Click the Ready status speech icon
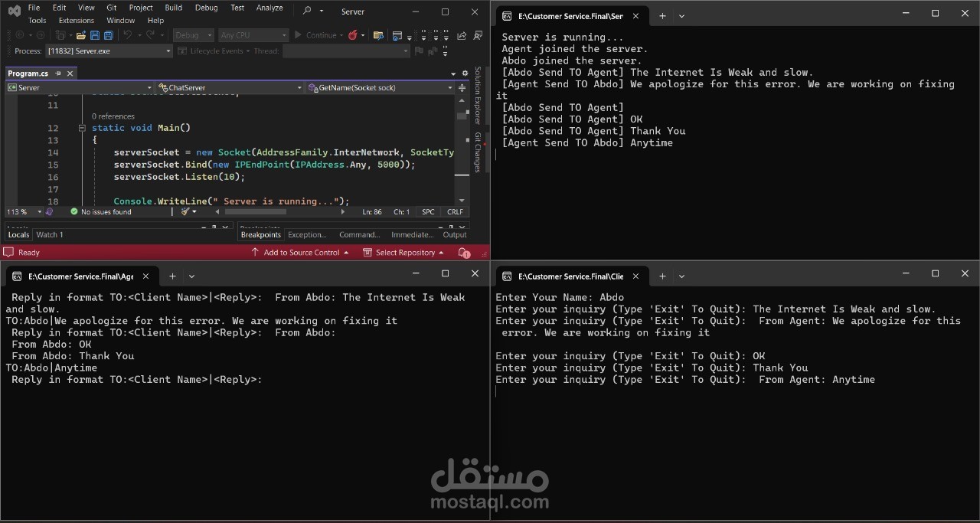Viewport: 980px width, 523px height. [x=9, y=253]
